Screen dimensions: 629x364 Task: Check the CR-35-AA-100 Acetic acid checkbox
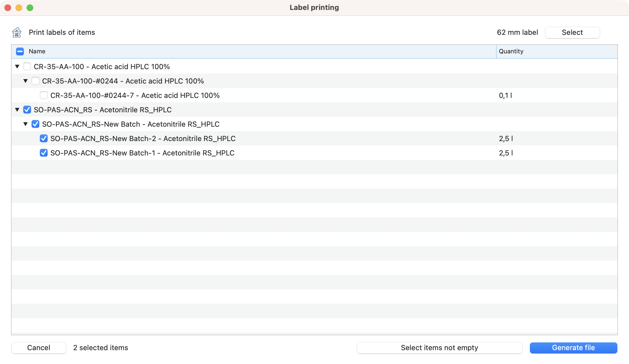tap(27, 67)
